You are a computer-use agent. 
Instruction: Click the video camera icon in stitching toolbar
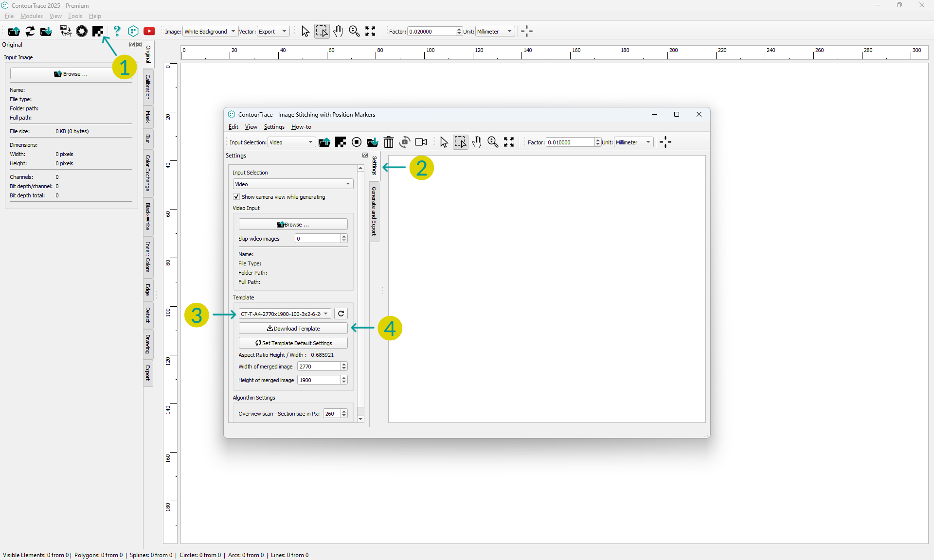pyautogui.click(x=421, y=142)
